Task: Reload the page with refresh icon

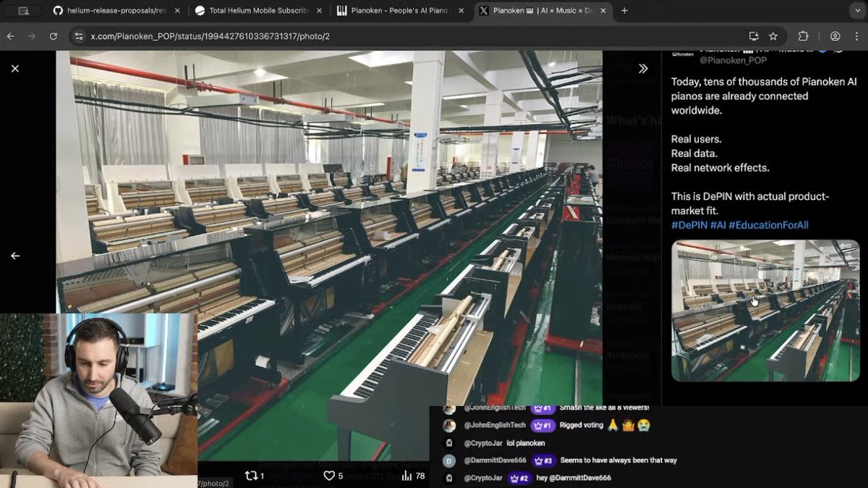Action: (54, 35)
